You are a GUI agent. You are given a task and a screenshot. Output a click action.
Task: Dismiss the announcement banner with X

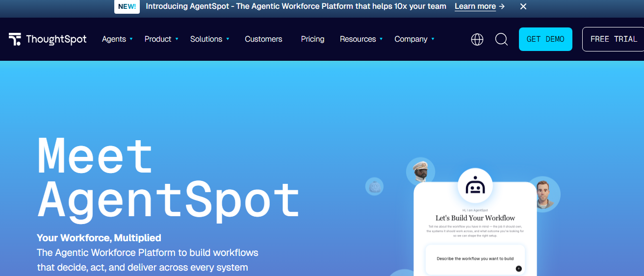[x=523, y=6]
